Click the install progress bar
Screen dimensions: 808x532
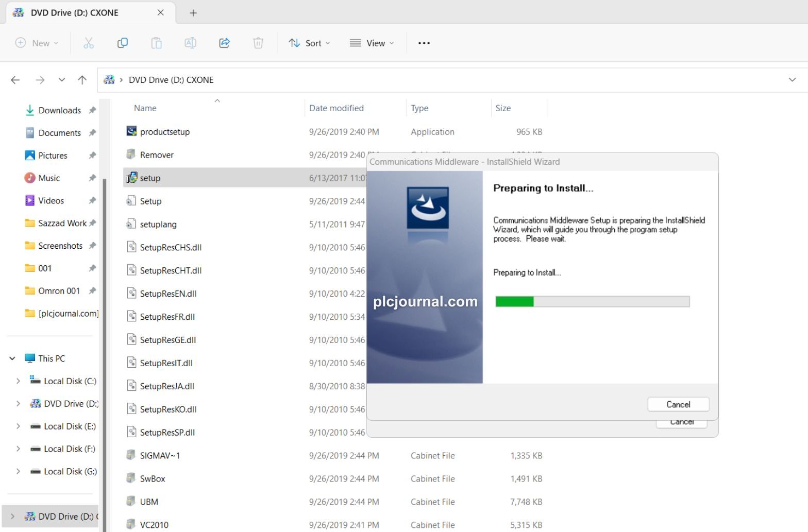[x=593, y=302]
